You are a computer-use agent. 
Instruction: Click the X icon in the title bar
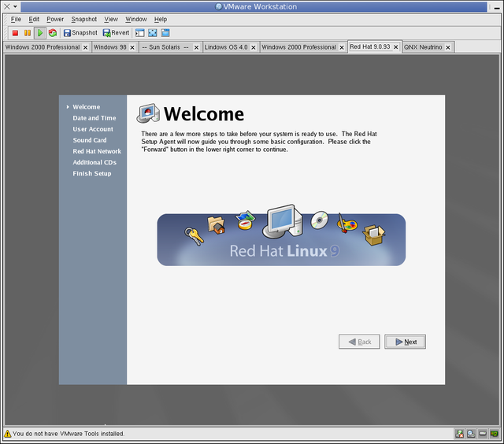[7, 6]
